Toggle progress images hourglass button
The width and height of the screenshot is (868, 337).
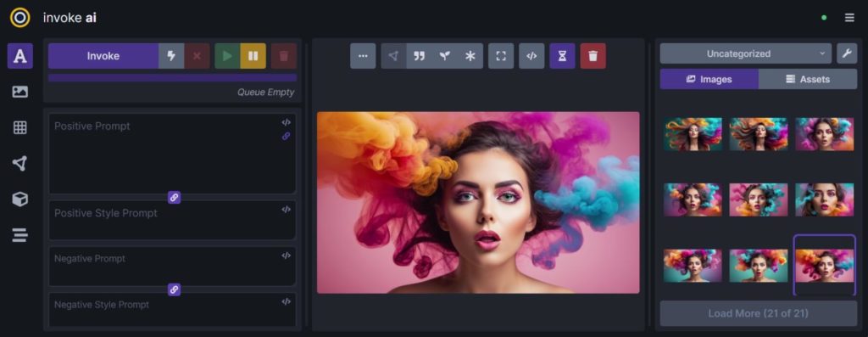coord(563,56)
